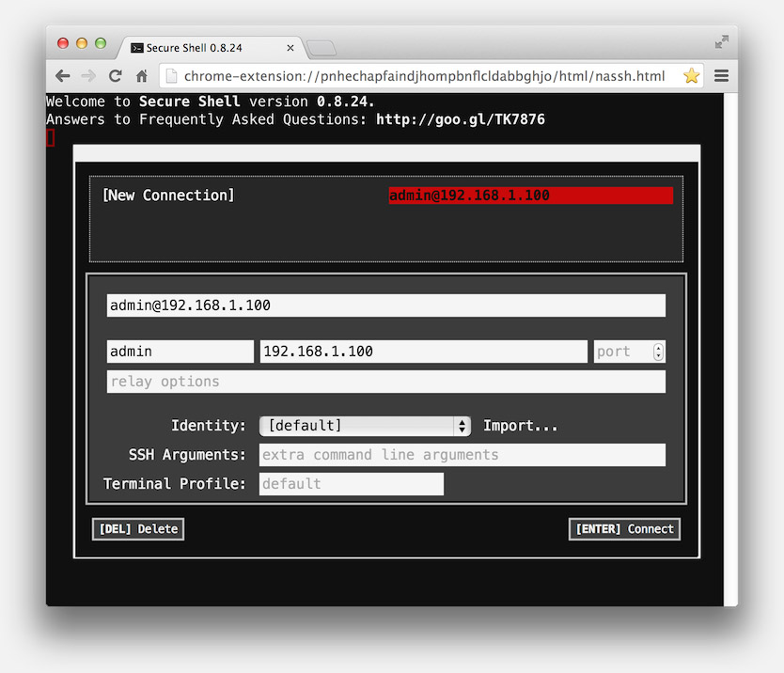The height and width of the screenshot is (673, 784).
Task: Close the Secure Shell 0.8.24 tab
Action: 290,48
